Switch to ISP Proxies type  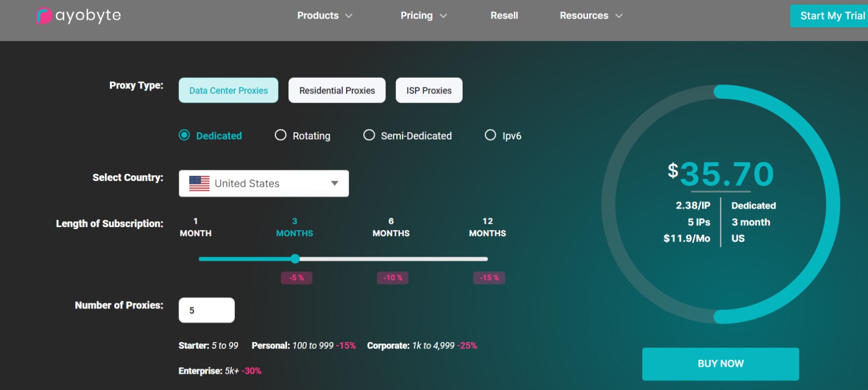pos(429,90)
